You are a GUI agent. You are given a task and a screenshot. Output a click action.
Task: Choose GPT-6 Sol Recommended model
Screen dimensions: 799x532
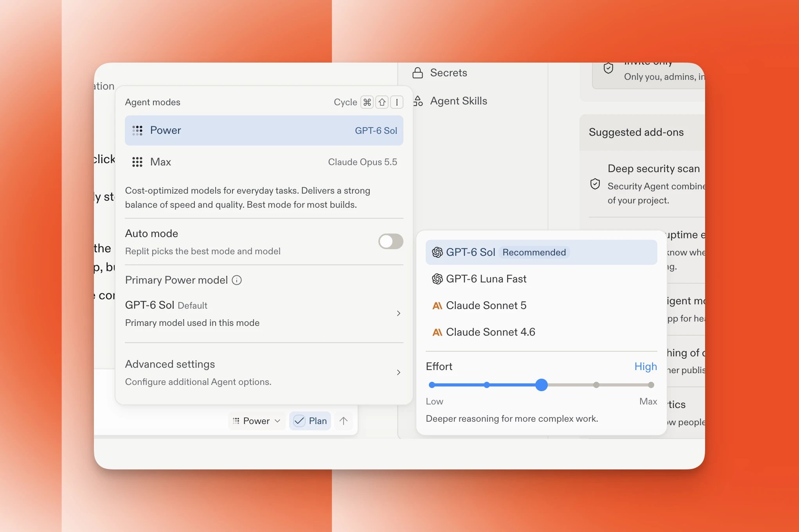tap(541, 252)
